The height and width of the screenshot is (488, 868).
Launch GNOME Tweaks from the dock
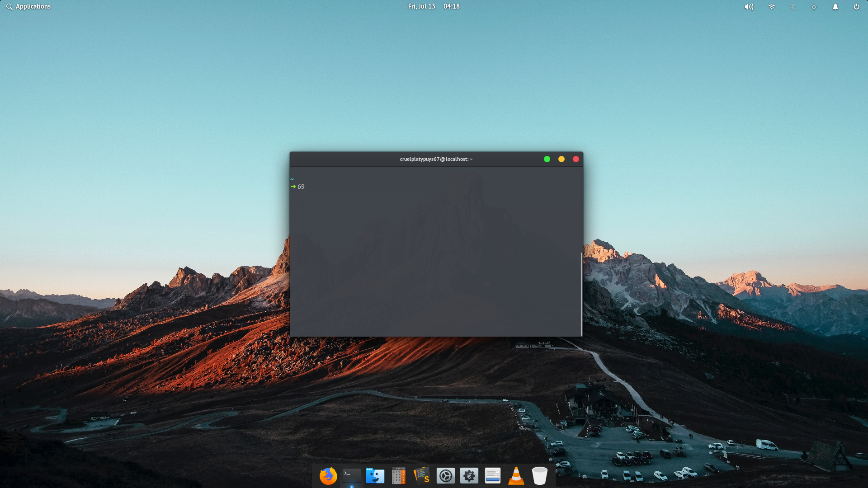[469, 476]
